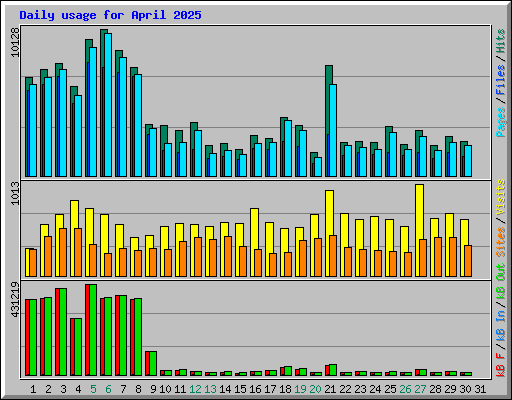Select day 21 on the x-axis

click(330, 389)
